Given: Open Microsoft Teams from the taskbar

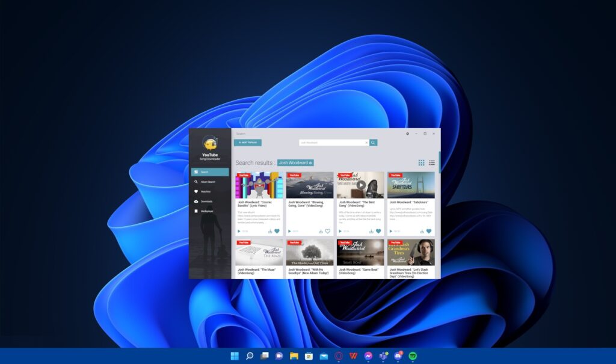Looking at the screenshot, I should click(383, 356).
